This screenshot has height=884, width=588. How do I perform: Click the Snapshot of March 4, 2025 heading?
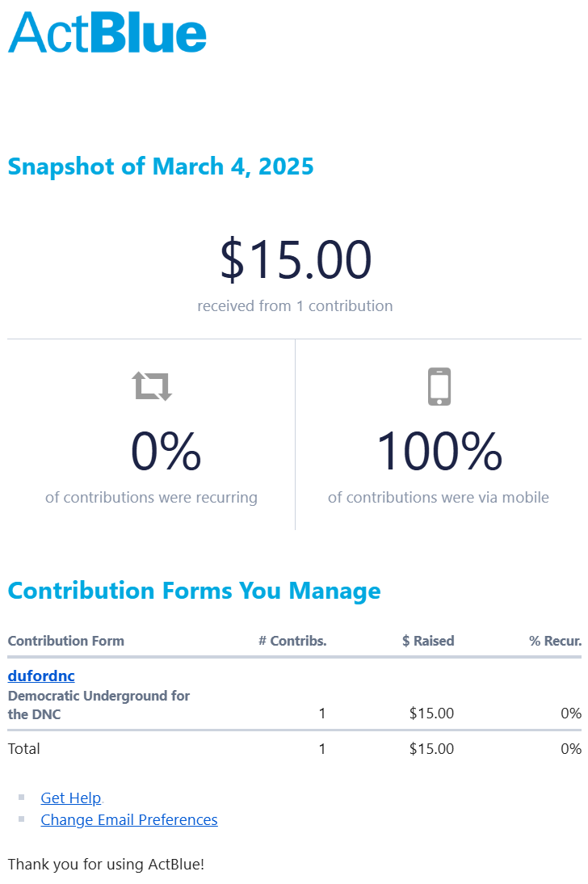pyautogui.click(x=161, y=166)
